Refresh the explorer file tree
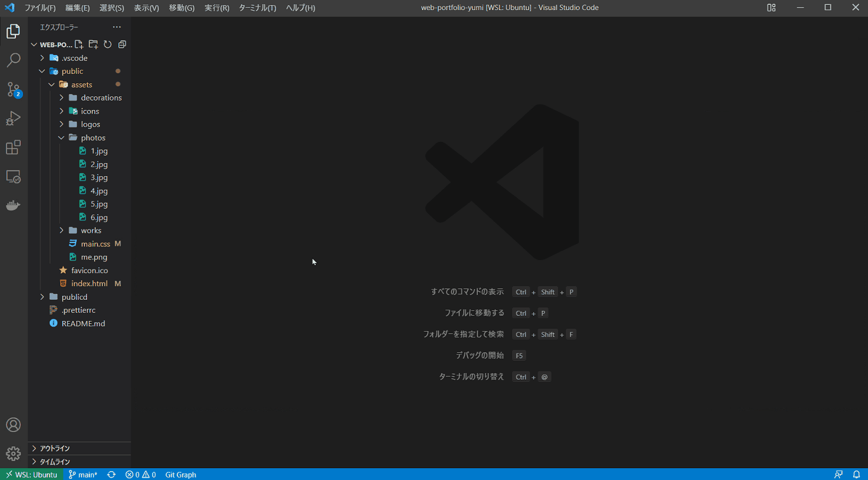The height and width of the screenshot is (480, 868). (x=108, y=44)
